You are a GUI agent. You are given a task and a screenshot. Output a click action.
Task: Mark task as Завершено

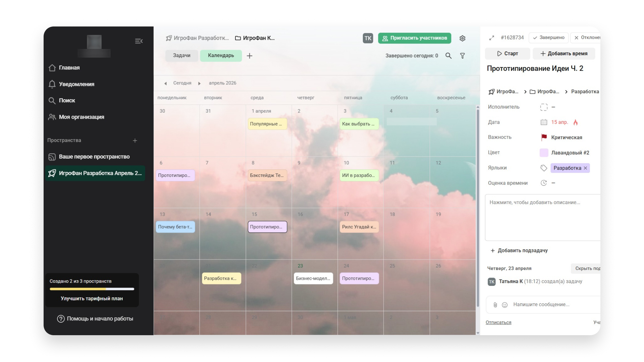point(548,38)
